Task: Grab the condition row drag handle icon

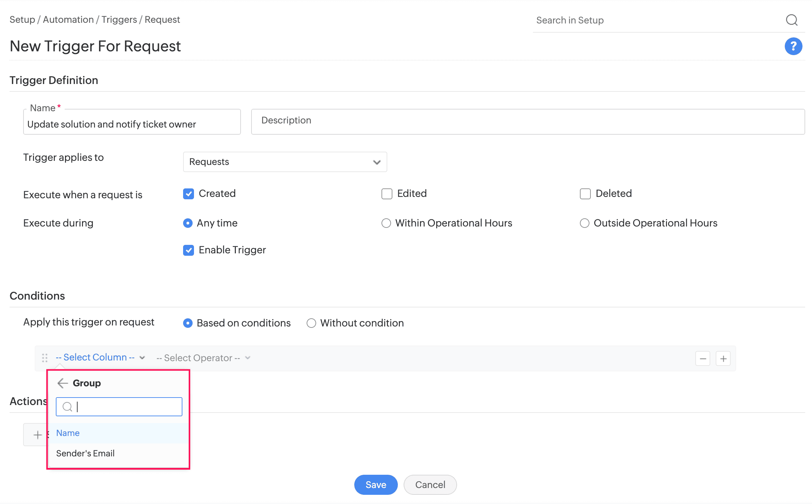Action: point(45,358)
